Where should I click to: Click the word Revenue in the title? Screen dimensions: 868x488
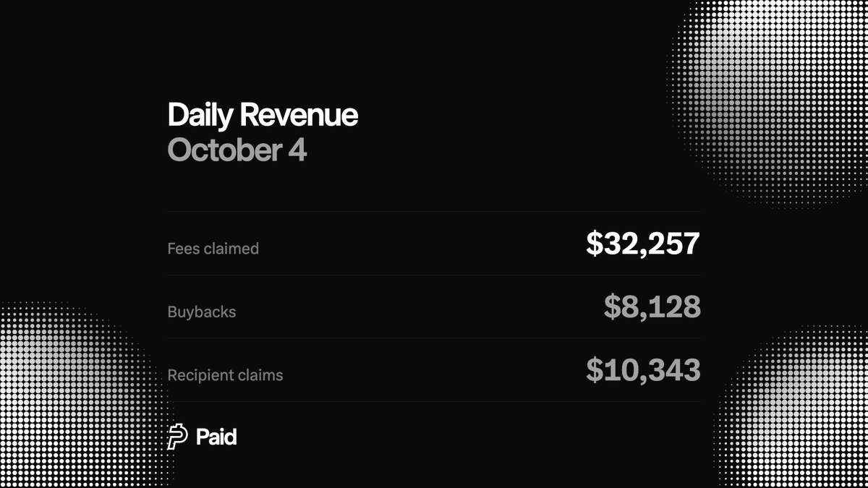pos(299,115)
